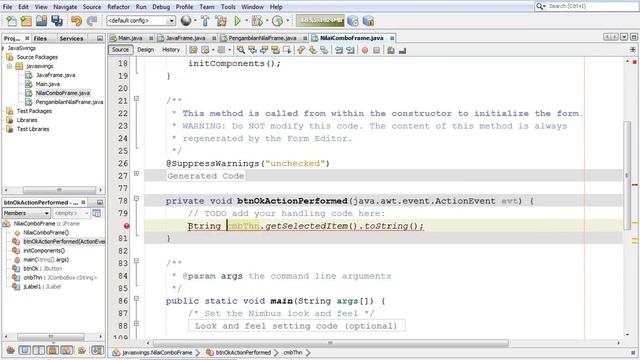
Task: Click the Clean and Build icon
Action: [x=221, y=21]
